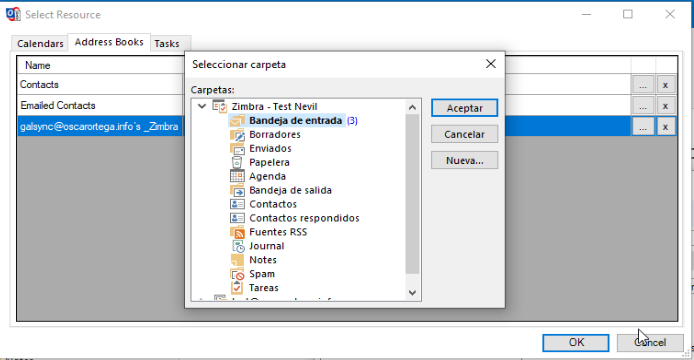Image resolution: width=694 pixels, height=360 pixels.
Task: Click the folder list vertical scrollbar thumb
Action: click(412, 194)
